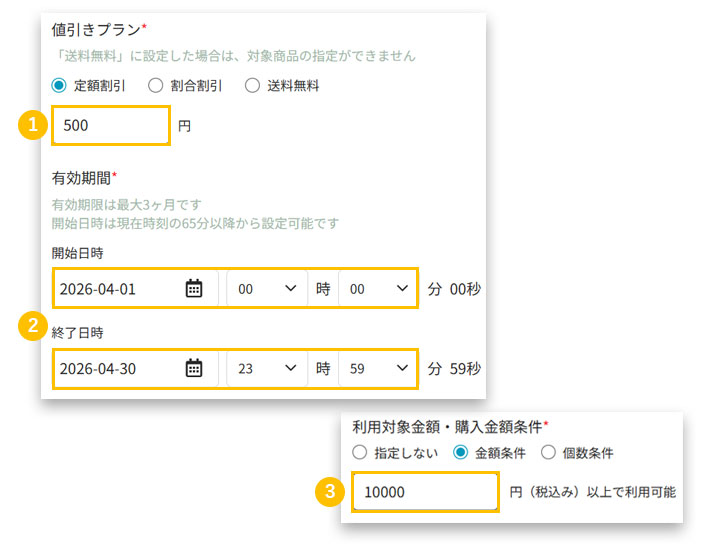Select the 金額条件 radio option

461,452
